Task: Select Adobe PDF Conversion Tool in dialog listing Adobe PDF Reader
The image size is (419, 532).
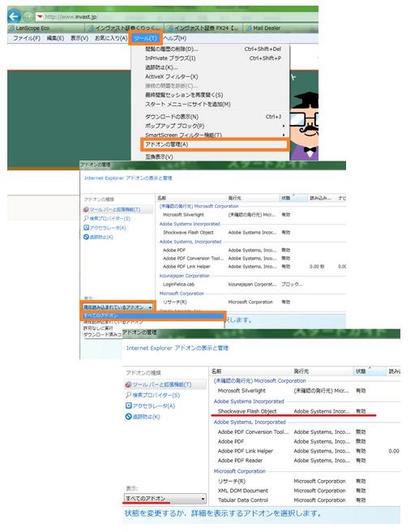Action: (x=305, y=432)
